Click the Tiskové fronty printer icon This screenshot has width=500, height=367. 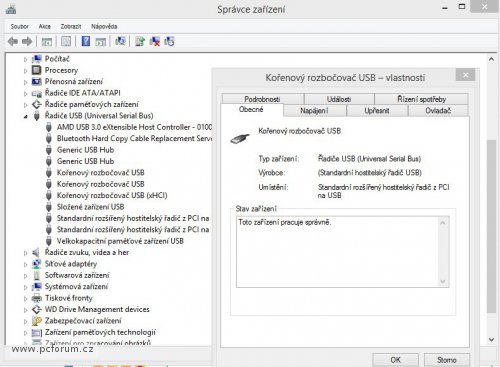coord(37,298)
